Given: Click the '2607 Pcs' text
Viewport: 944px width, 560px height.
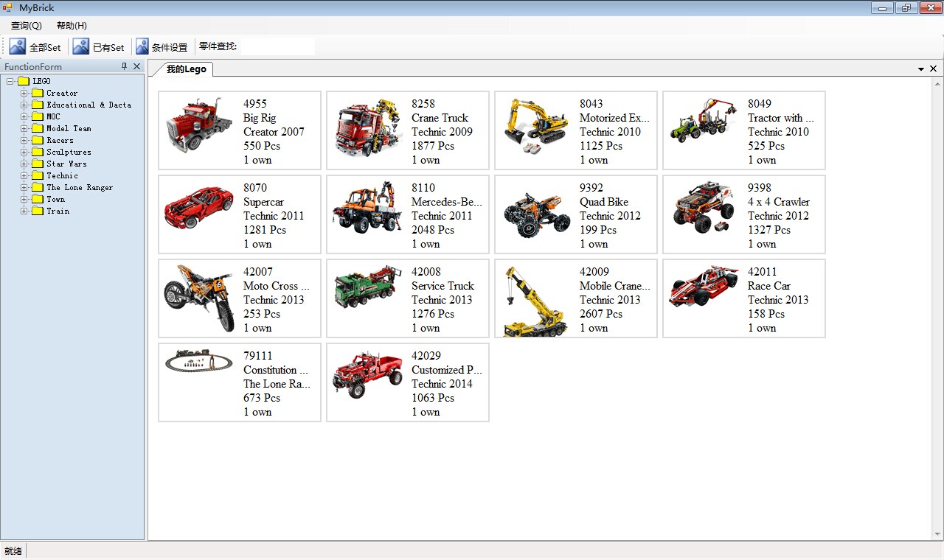Looking at the screenshot, I should [x=601, y=314].
